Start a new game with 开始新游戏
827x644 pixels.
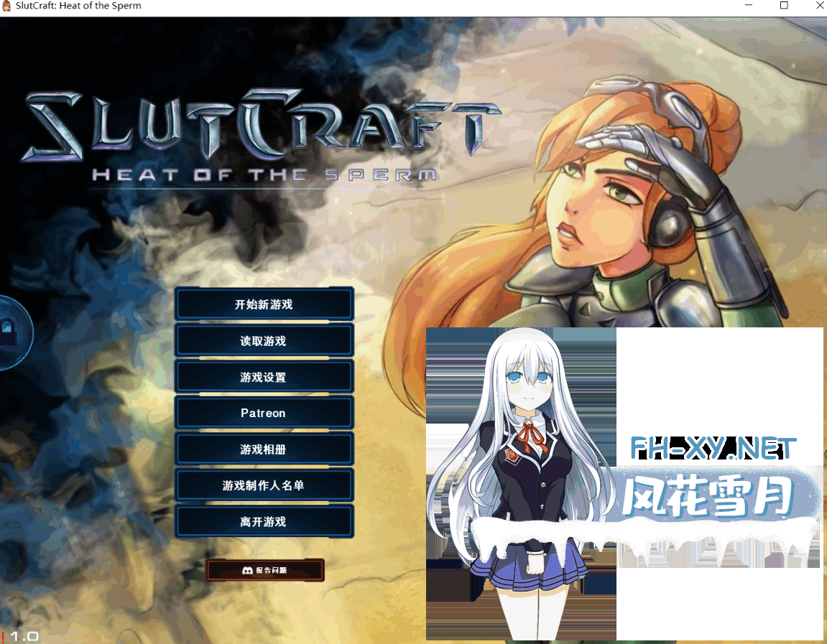(x=264, y=304)
